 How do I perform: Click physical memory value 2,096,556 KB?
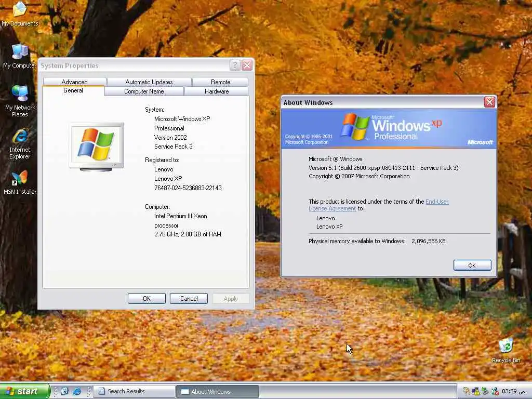(x=429, y=241)
